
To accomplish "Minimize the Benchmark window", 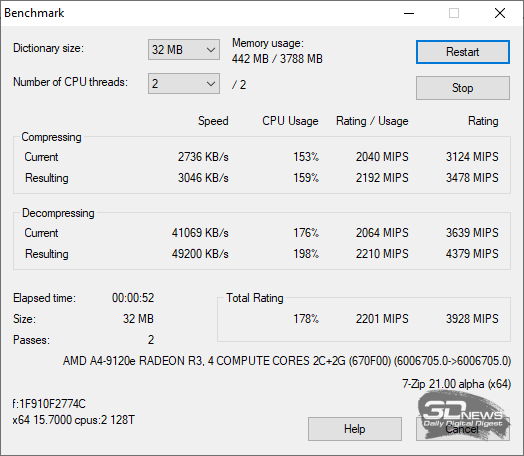I will point(409,13).
